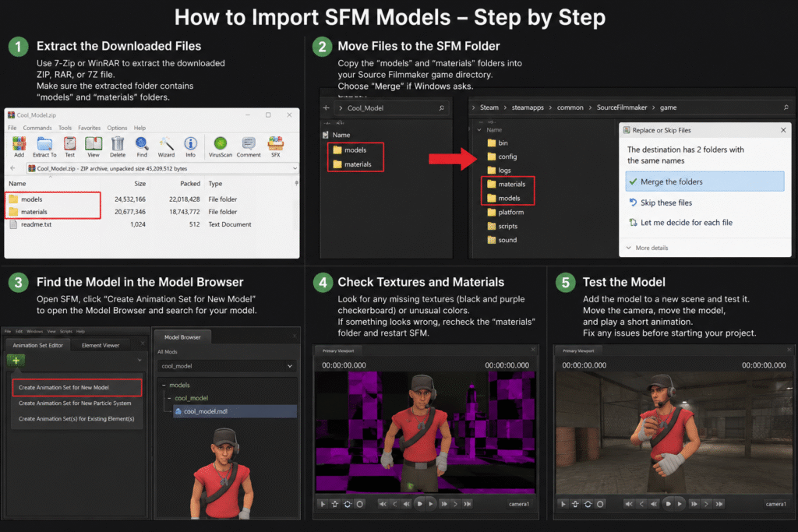Click the VirusScan green icon

pos(221,146)
